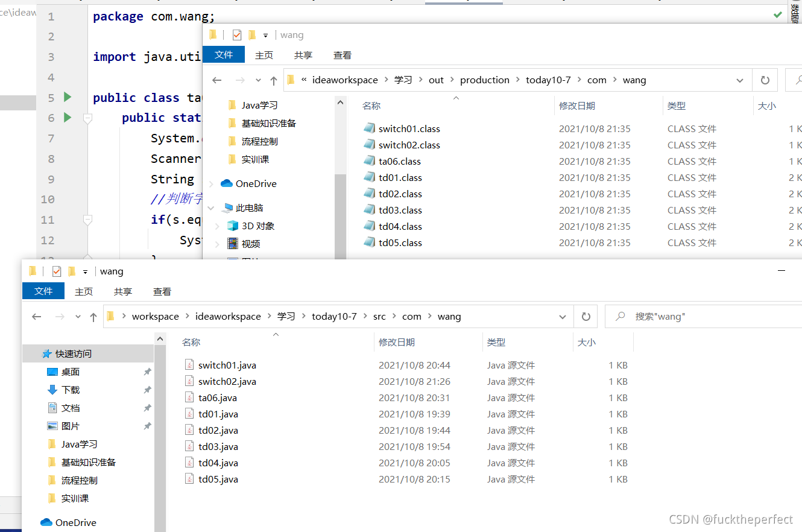Open the 文件 menu in the upper wang window

point(224,55)
